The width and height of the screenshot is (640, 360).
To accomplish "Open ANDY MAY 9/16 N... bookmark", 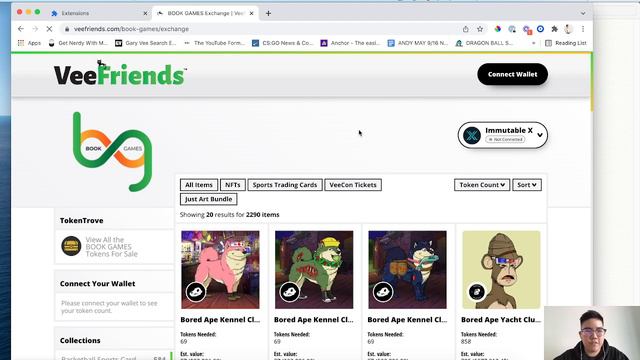I will coord(418,43).
